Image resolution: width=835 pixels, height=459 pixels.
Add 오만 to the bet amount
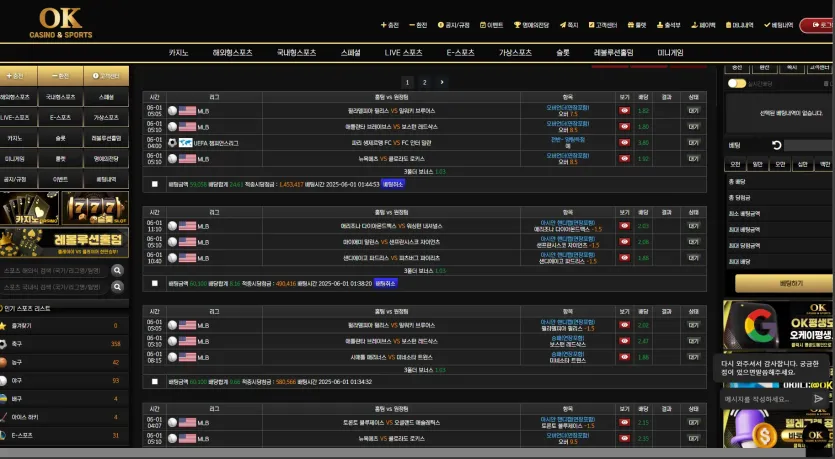780,165
